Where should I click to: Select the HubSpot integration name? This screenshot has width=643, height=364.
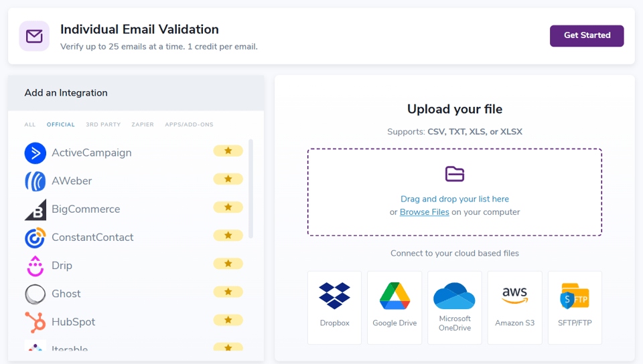pos(74,323)
